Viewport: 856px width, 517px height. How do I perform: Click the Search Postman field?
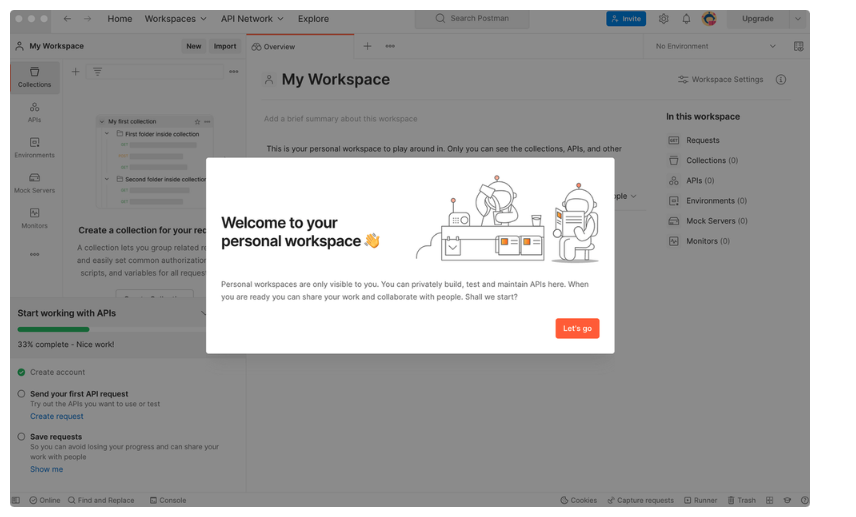[472, 19]
